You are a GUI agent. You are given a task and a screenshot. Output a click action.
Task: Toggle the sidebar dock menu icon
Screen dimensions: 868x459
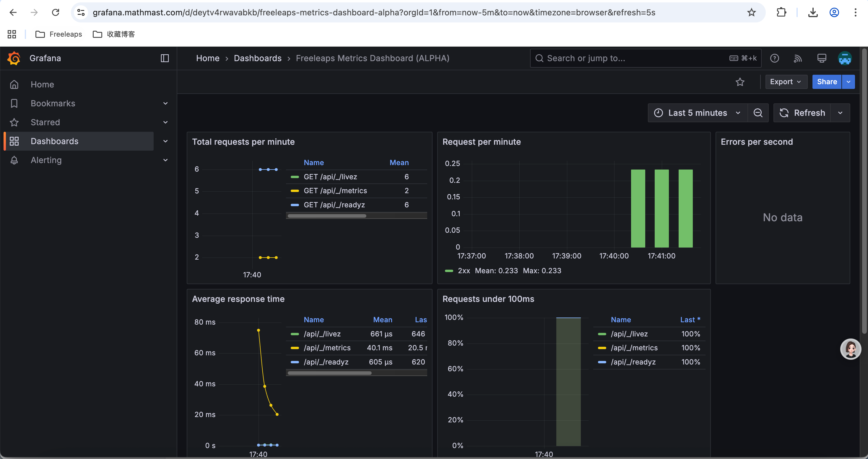[165, 58]
